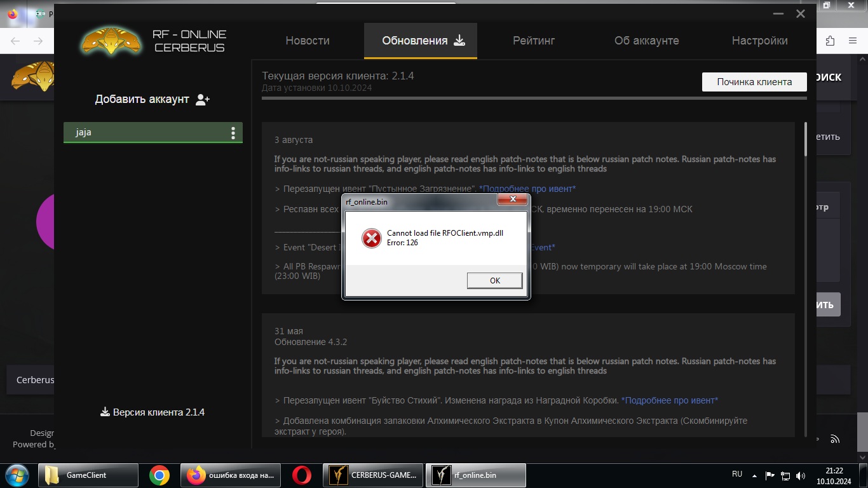The image size is (868, 488).
Task: Click the Починка клиента button
Action: click(x=754, y=82)
